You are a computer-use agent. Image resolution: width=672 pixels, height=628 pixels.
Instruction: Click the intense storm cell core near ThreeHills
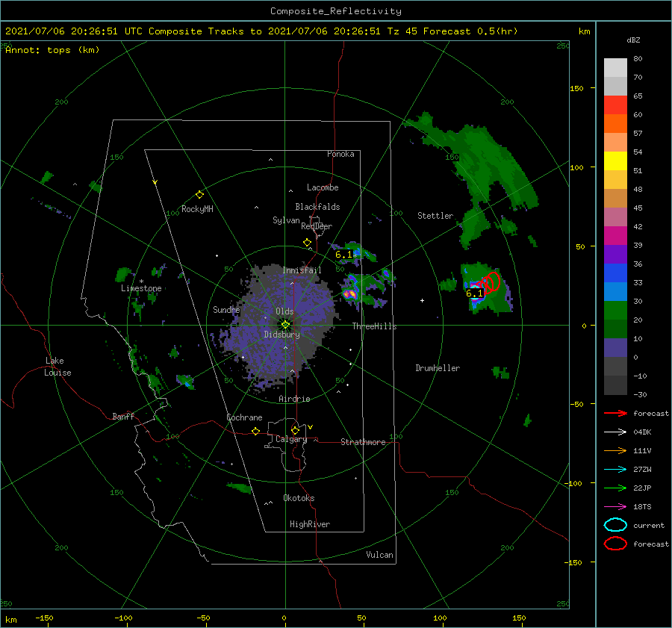[350, 294]
